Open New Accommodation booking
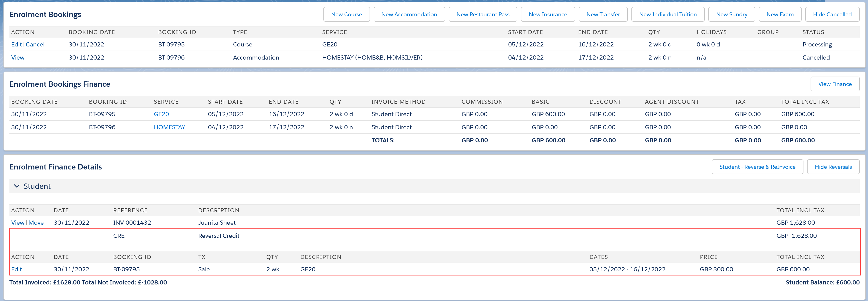 pyautogui.click(x=409, y=14)
